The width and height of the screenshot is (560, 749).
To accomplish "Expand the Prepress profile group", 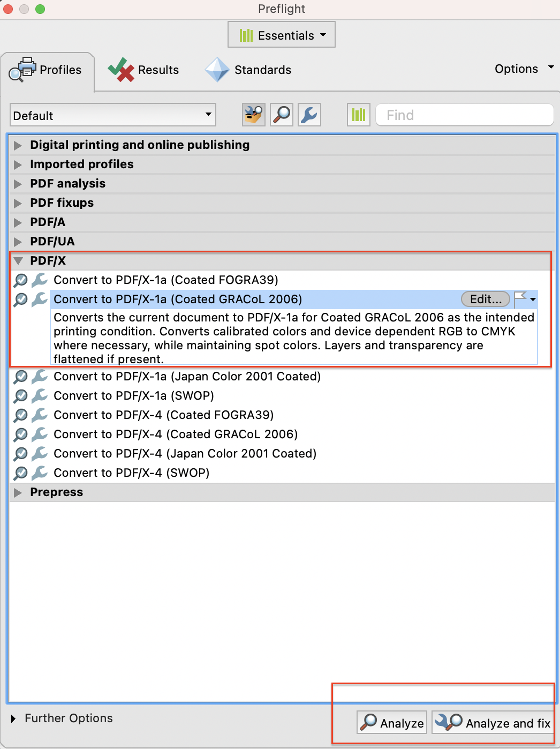I will coord(18,492).
